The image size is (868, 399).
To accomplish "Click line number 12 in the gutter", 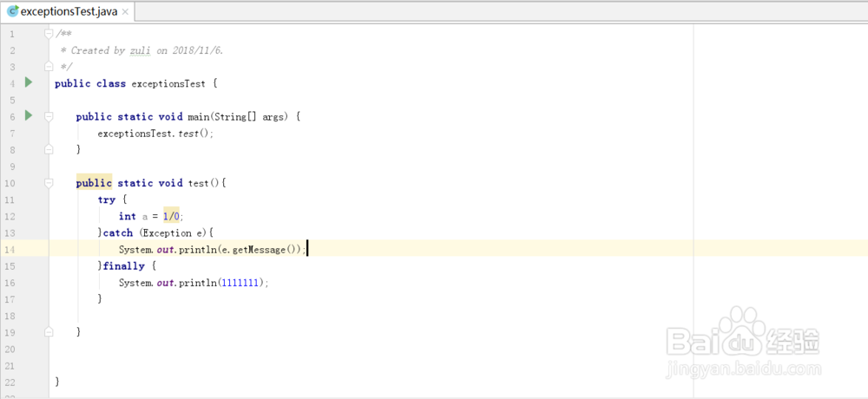I will coord(10,216).
